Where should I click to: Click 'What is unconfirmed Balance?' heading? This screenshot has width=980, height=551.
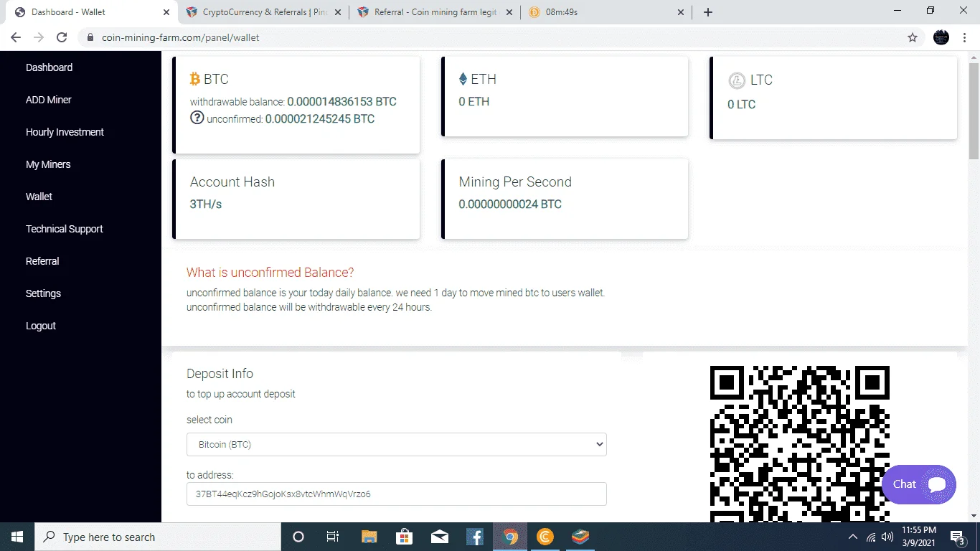click(270, 273)
